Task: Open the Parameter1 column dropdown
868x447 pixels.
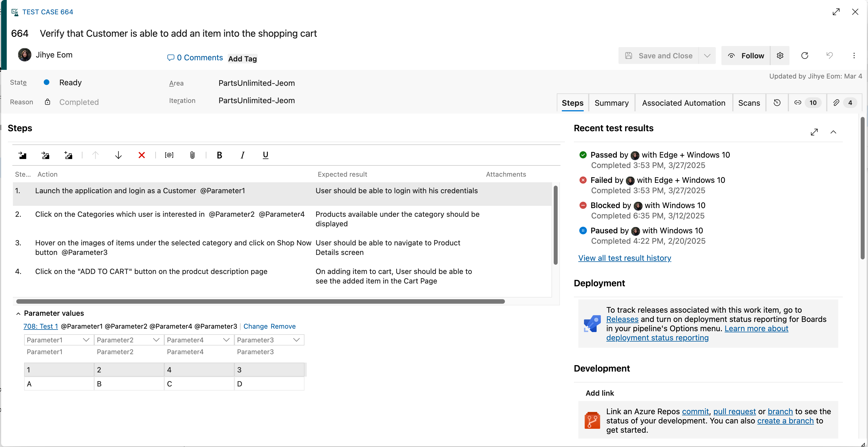Action: point(86,340)
